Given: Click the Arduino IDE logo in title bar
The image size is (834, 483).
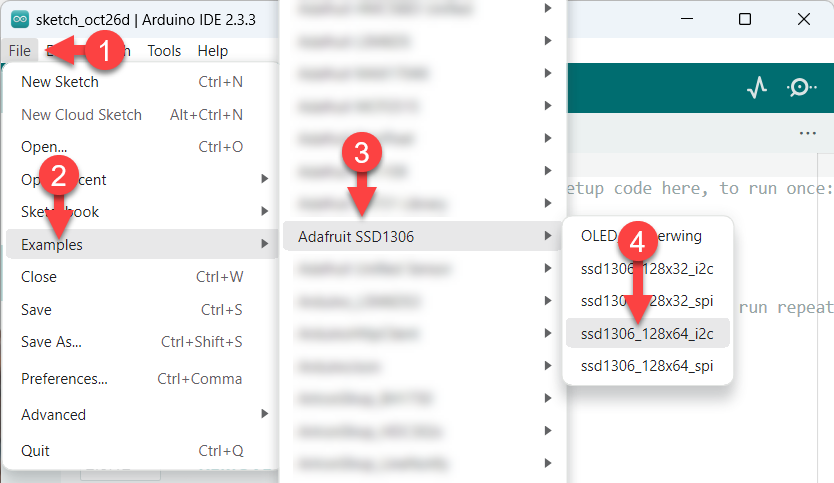Looking at the screenshot, I should tap(19, 19).
